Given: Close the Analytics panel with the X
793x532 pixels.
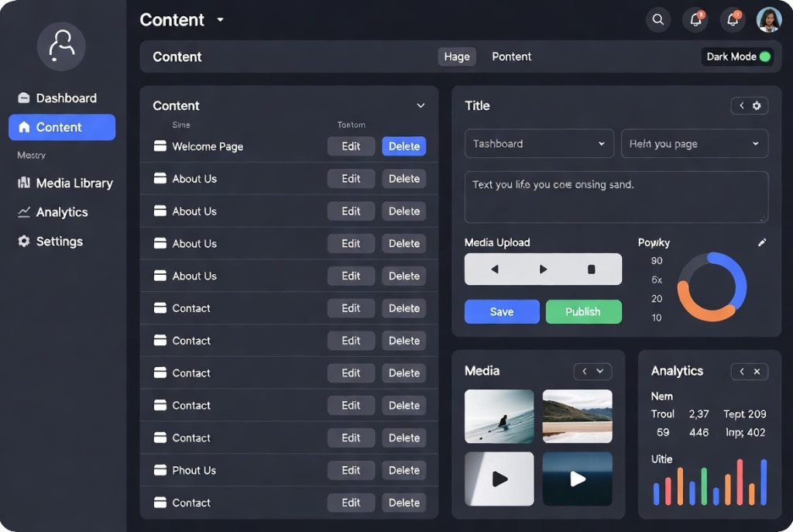Looking at the screenshot, I should coord(757,372).
